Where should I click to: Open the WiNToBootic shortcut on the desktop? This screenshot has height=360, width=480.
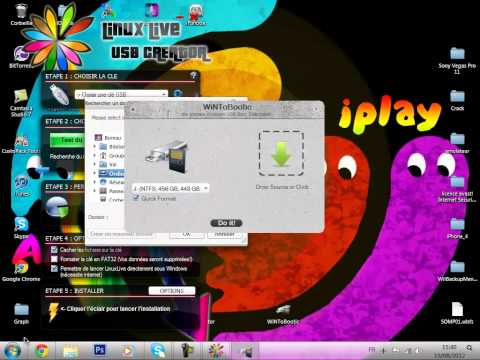(x=283, y=315)
